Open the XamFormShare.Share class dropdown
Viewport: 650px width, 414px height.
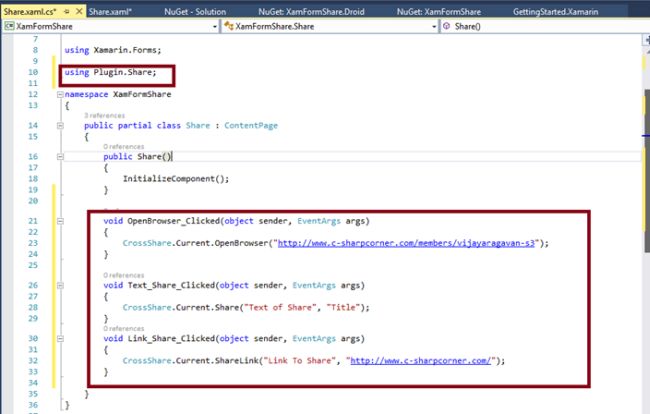click(434, 27)
